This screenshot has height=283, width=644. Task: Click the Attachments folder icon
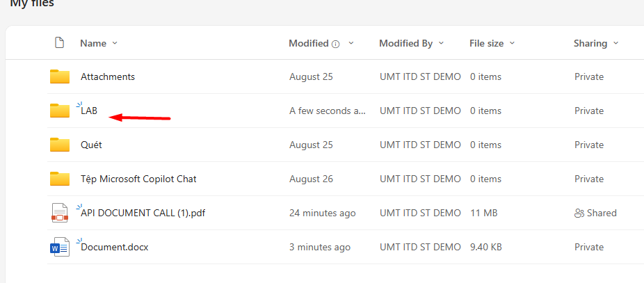pyautogui.click(x=60, y=76)
